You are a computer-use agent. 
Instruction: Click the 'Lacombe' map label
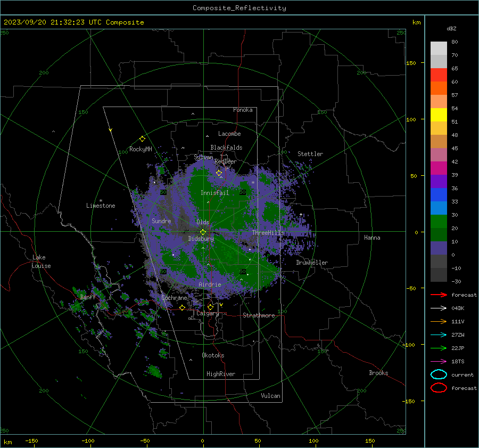[229, 134]
